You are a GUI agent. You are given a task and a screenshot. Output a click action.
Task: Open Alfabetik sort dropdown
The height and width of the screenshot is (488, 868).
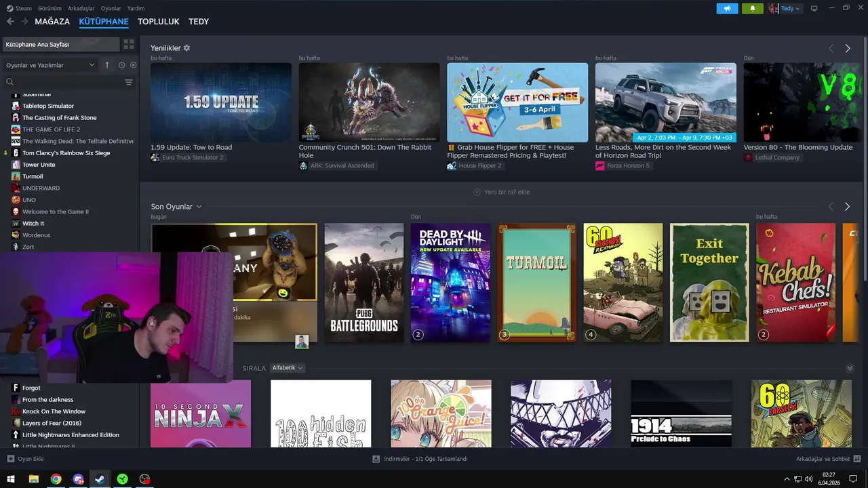[x=288, y=368]
